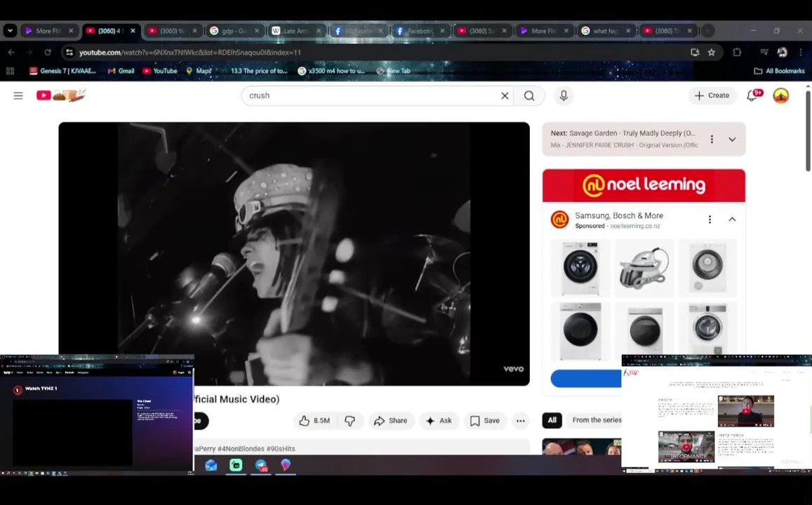Collapse the Noel Leeming ad panel
812x505 pixels.
coord(732,220)
